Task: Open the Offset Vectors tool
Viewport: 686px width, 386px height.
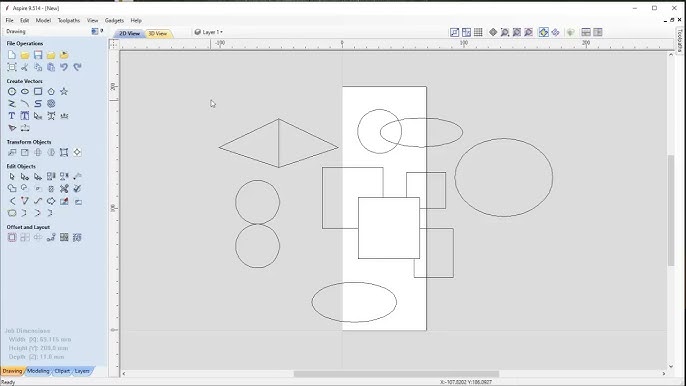Action: tap(12, 238)
